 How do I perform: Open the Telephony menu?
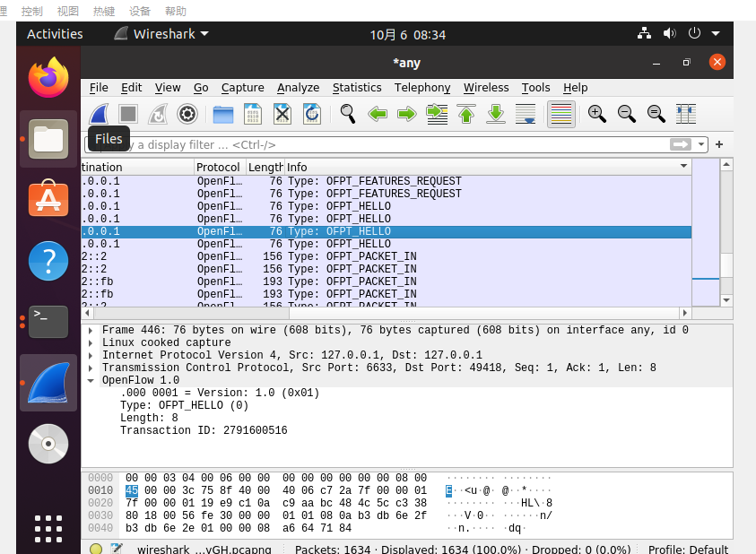coord(422,88)
